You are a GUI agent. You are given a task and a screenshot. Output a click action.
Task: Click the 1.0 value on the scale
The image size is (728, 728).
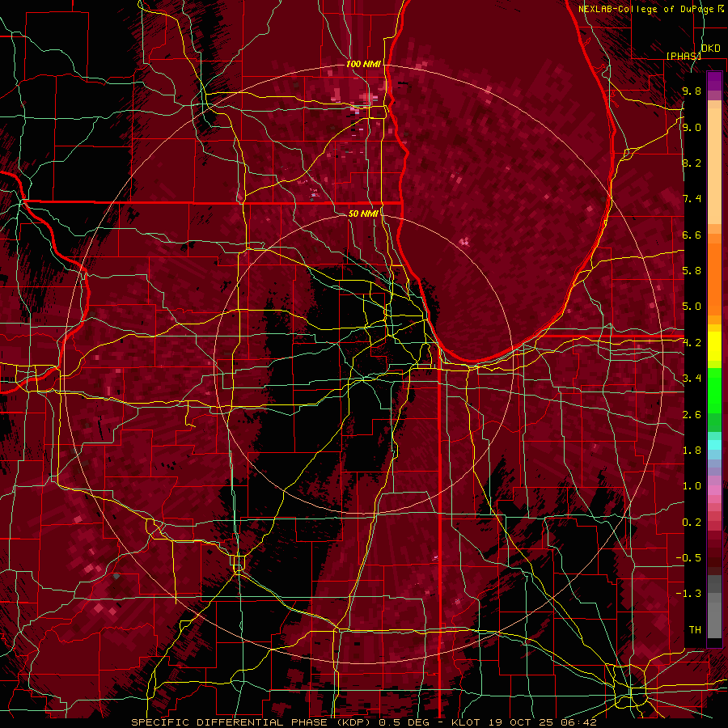tap(692, 486)
